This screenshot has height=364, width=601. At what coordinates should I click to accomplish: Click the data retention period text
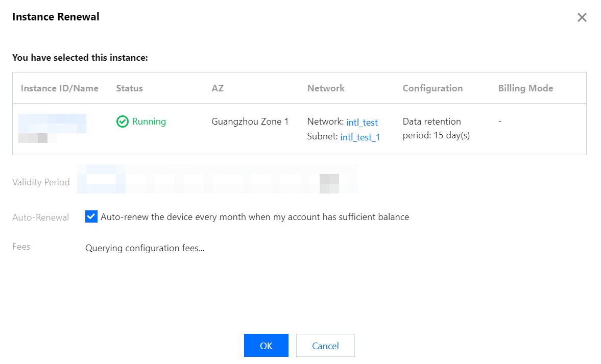pos(436,129)
